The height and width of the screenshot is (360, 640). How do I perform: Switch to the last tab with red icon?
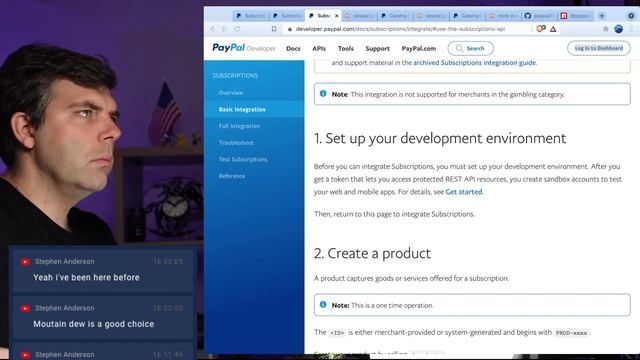pos(576,16)
